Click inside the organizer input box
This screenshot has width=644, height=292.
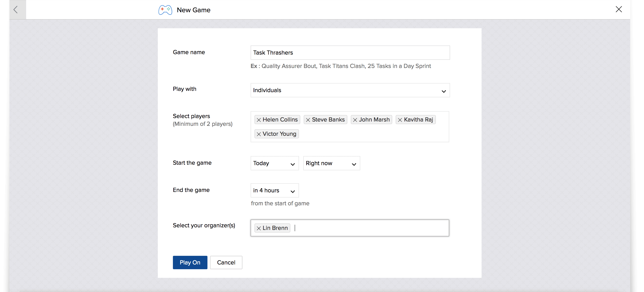[370, 228]
